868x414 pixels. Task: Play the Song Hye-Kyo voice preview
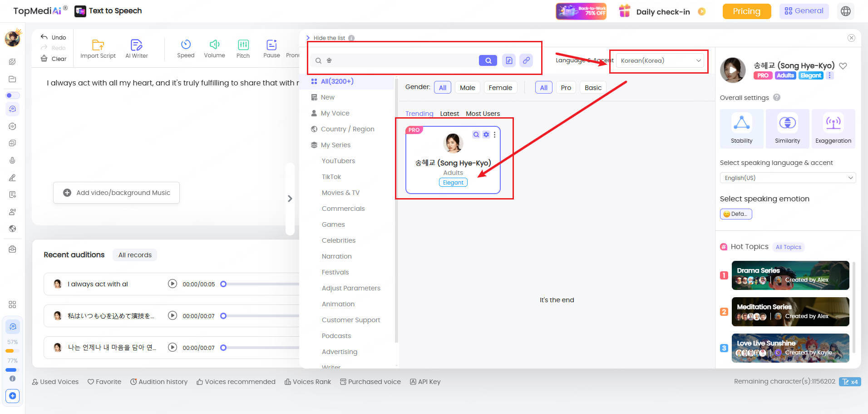coord(733,70)
